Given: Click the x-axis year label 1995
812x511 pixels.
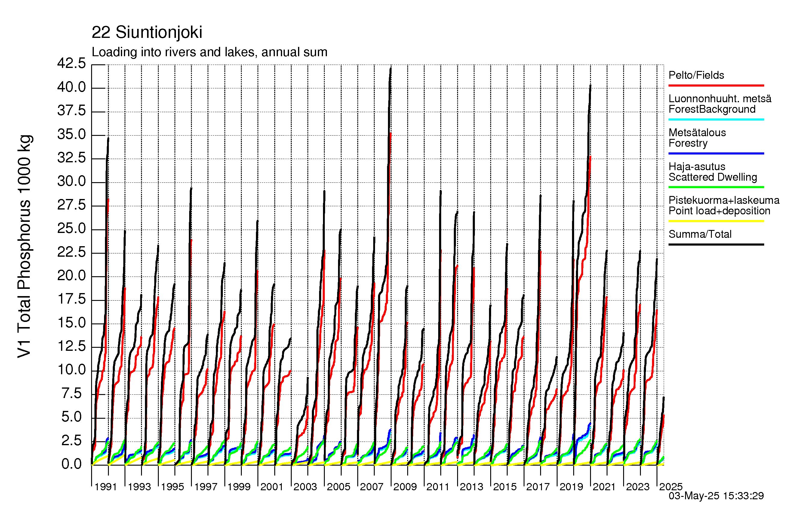Looking at the screenshot, I should click(172, 487).
